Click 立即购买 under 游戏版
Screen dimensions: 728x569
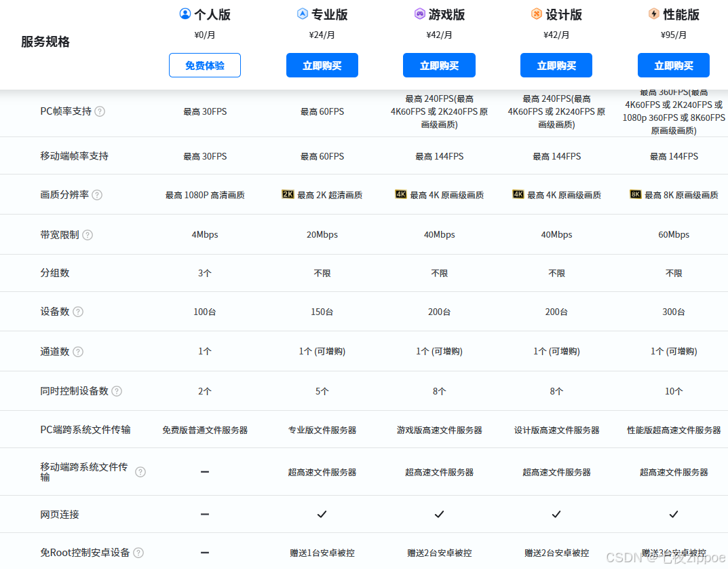[x=439, y=65]
